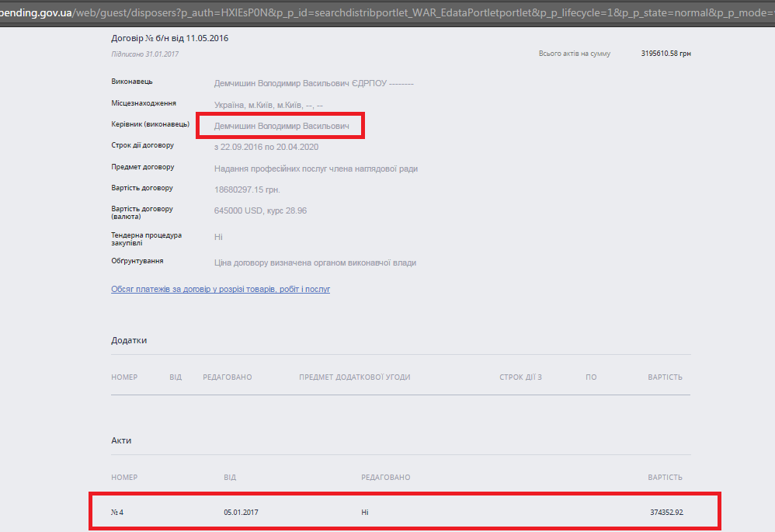The width and height of the screenshot is (775, 532).
Task: Click the total acts sum 3195610.58 грн
Action: (666, 54)
